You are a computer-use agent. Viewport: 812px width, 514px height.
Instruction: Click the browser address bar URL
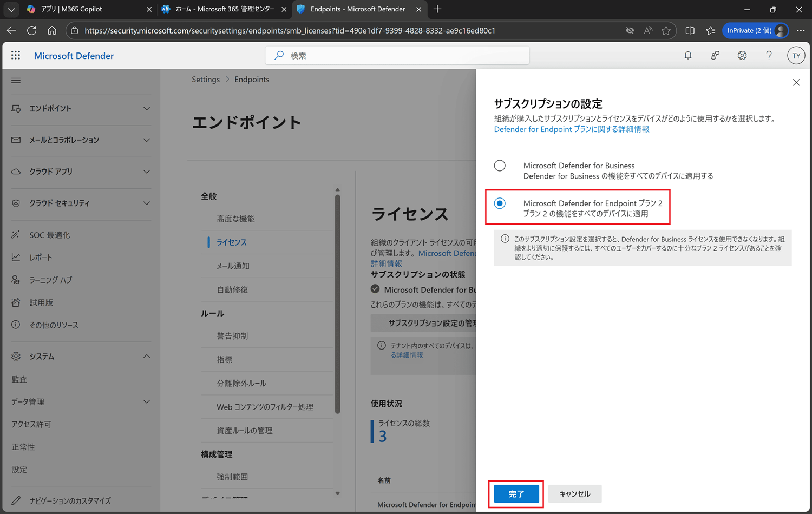point(290,30)
